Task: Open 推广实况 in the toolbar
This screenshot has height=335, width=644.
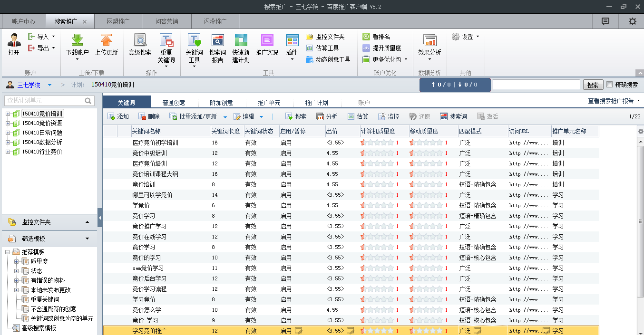Action: (x=267, y=41)
